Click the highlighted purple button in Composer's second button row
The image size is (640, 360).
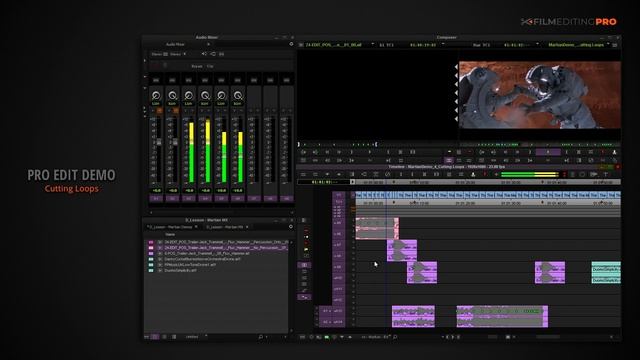click(449, 160)
